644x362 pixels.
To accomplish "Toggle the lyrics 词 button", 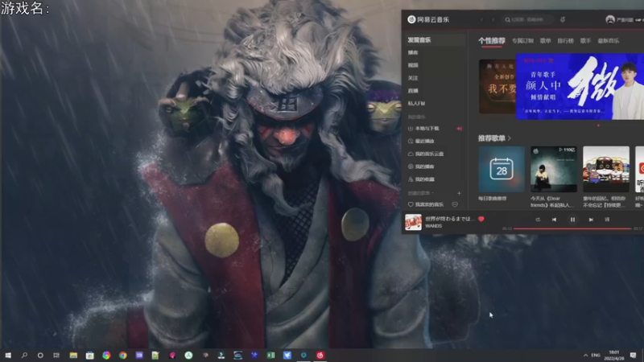I will (x=607, y=220).
